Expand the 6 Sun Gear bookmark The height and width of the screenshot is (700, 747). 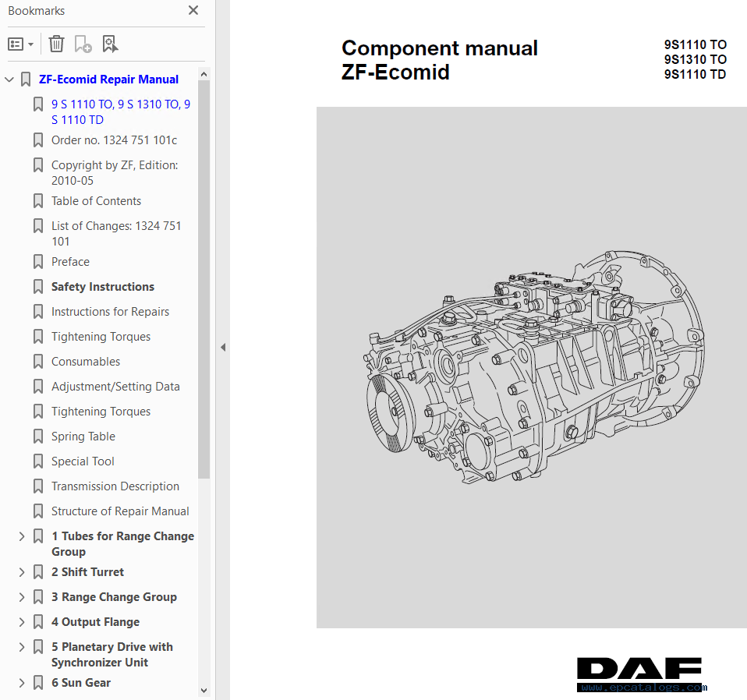pos(21,683)
